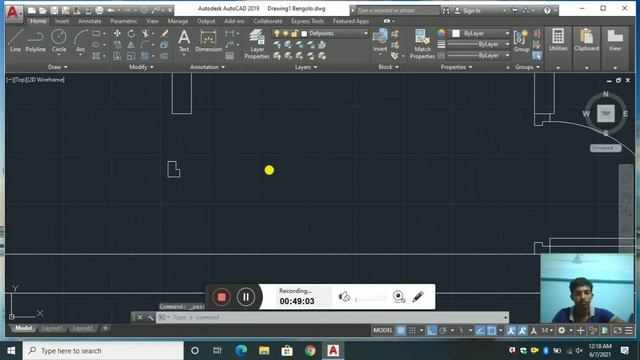Open the Parametric ribbon tab

coord(124,21)
